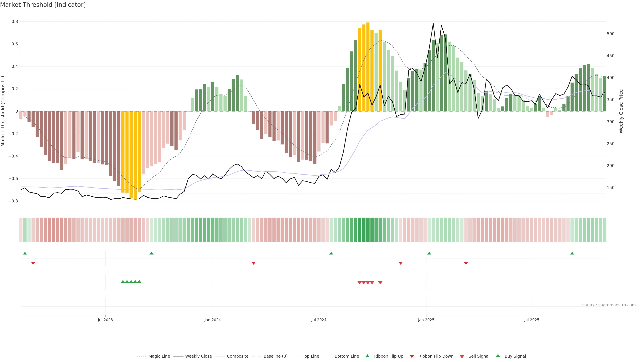This screenshot has width=644, height=362.
Task: Click the Weekly Close Price axis title
Action: pos(621,111)
